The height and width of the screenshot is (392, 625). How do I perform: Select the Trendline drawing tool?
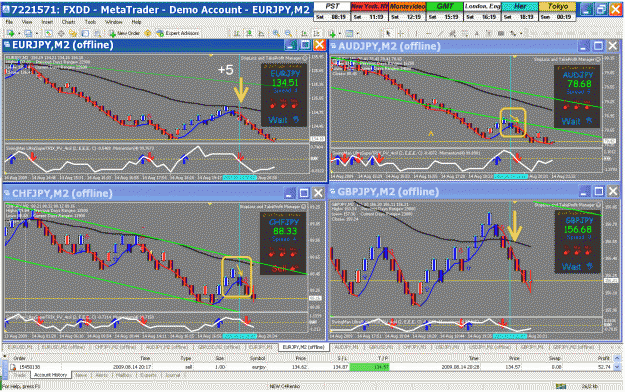pos(440,33)
